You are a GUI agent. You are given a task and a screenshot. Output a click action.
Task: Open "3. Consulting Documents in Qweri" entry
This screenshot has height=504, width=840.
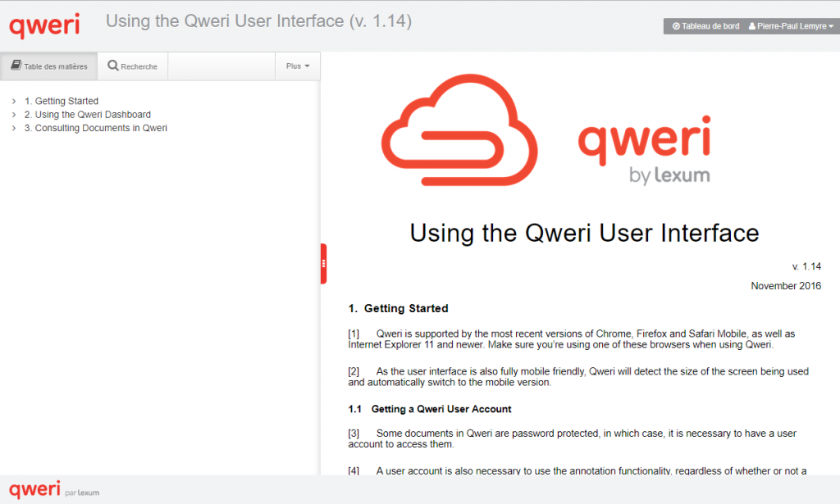point(96,128)
